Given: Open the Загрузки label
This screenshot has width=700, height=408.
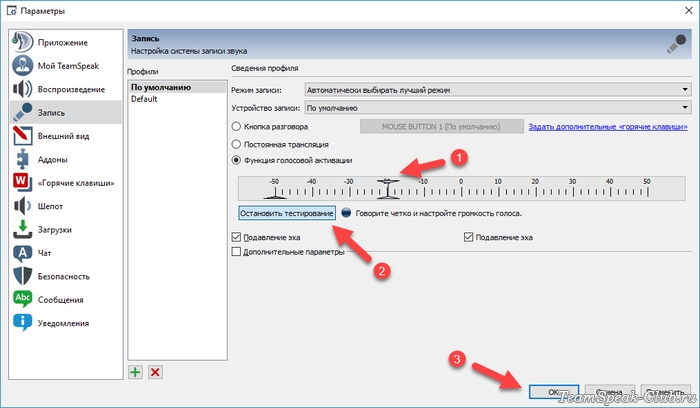Looking at the screenshot, I should coord(54,229).
